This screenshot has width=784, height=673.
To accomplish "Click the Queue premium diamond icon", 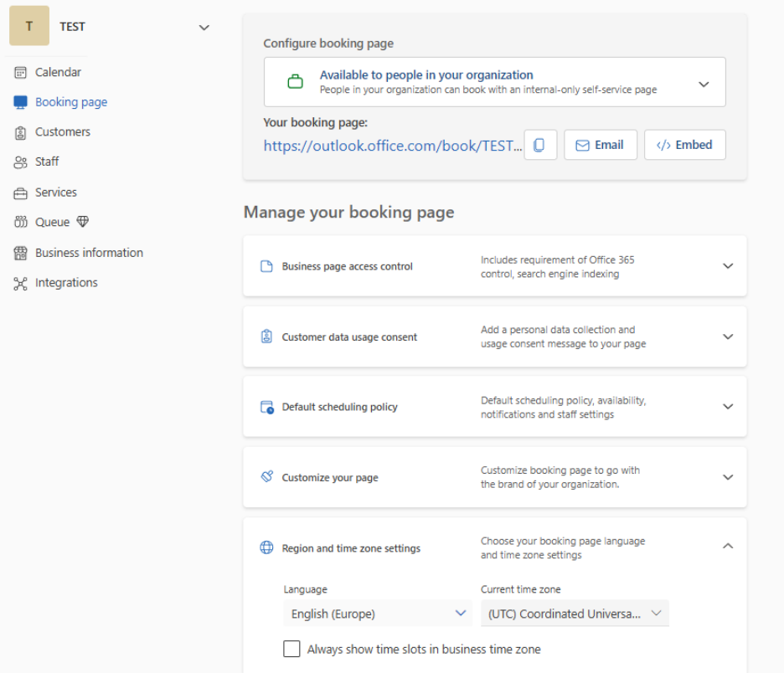I will pos(82,223).
